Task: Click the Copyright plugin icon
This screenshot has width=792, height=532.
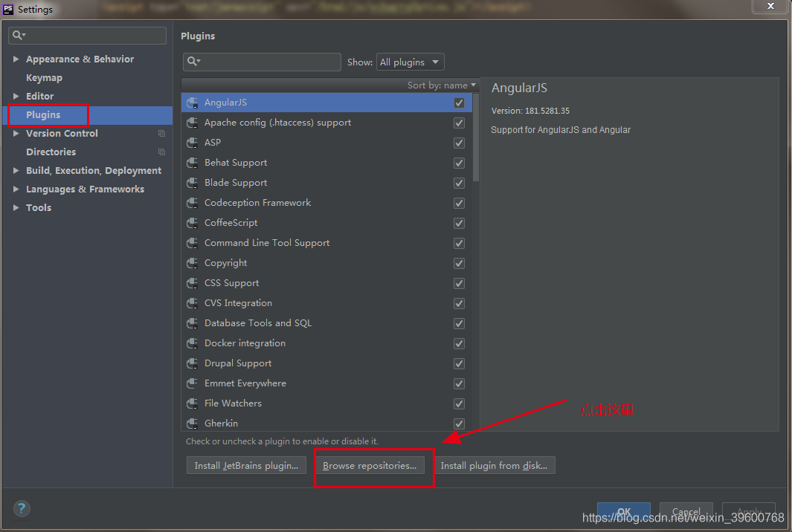Action: pyautogui.click(x=192, y=263)
